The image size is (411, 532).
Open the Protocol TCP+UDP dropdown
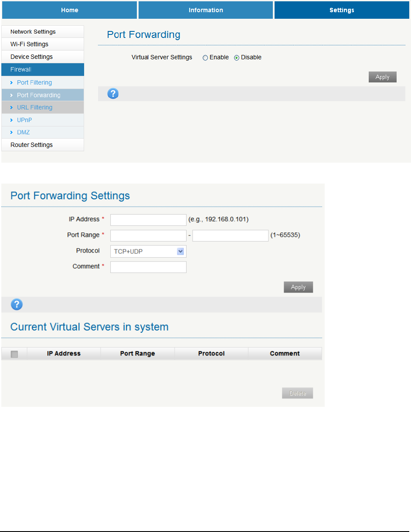(148, 251)
